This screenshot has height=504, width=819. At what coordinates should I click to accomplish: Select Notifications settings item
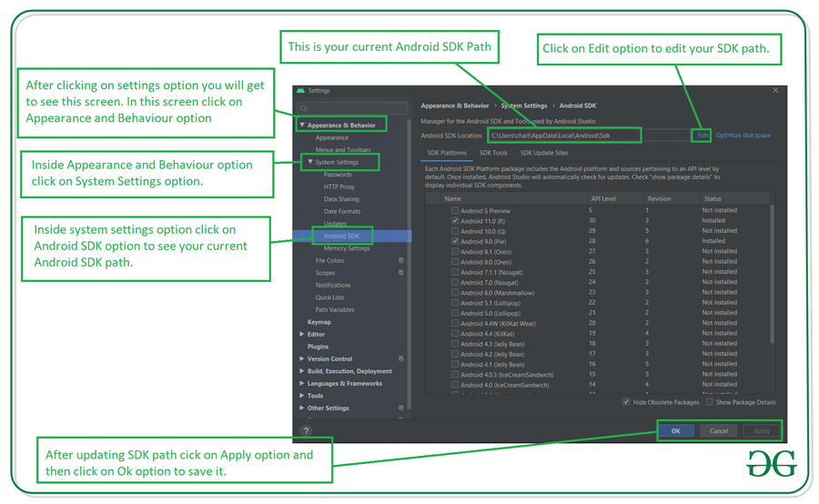pyautogui.click(x=333, y=285)
